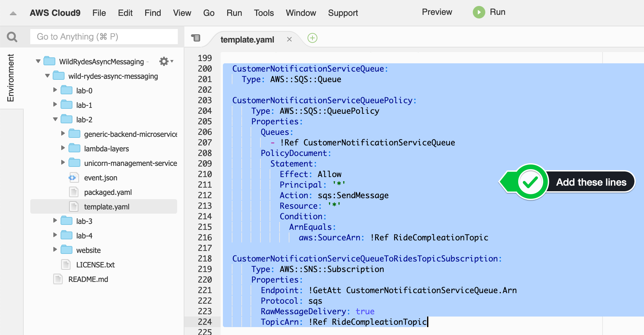Open the Edit menu
The height and width of the screenshot is (335, 644).
(125, 13)
